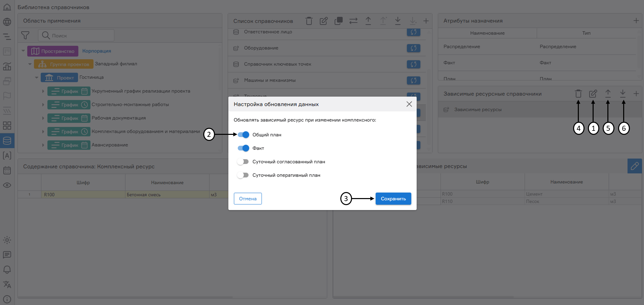The height and width of the screenshot is (305, 644).
Task: Click the sync icon next to Оборудование
Action: coord(414,48)
